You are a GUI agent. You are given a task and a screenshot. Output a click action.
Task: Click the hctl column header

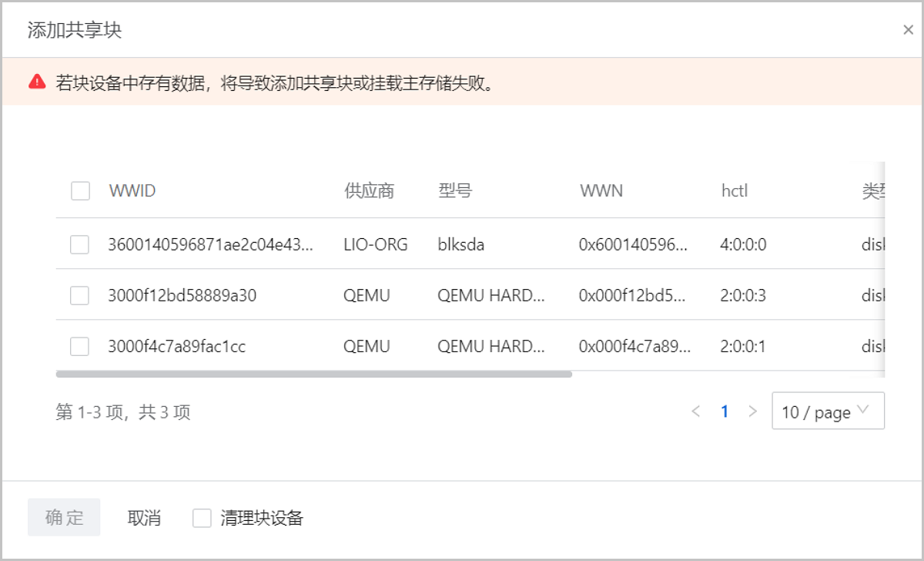tap(735, 191)
